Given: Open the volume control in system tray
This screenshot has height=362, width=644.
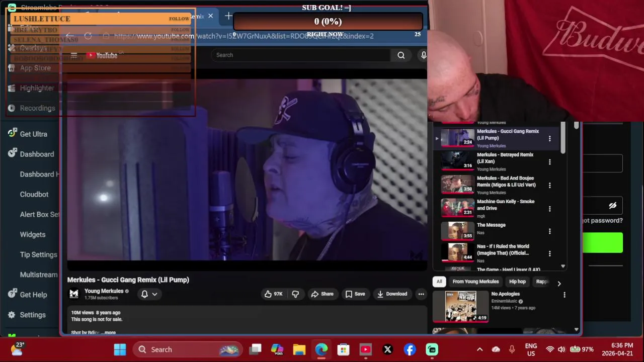Looking at the screenshot, I should [x=561, y=349].
